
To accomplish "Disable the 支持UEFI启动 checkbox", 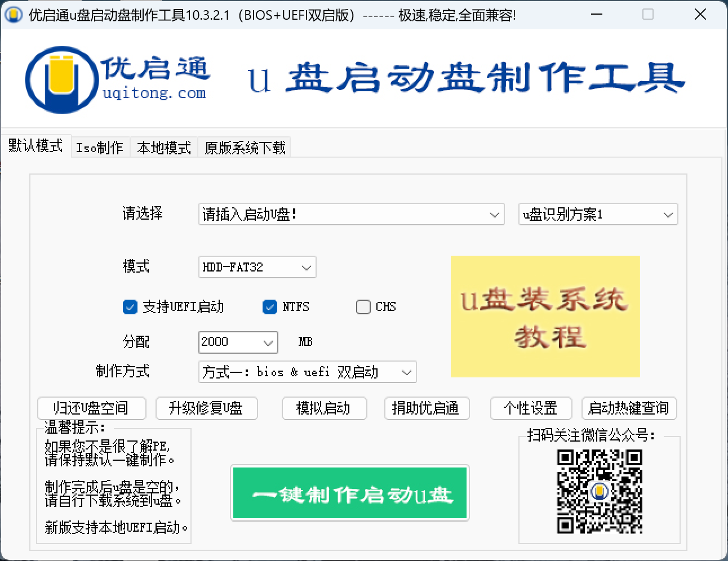I will pos(130,307).
